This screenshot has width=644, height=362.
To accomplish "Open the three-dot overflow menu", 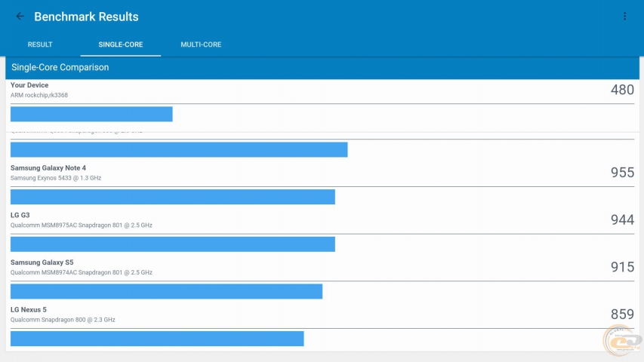I will [x=624, y=17].
